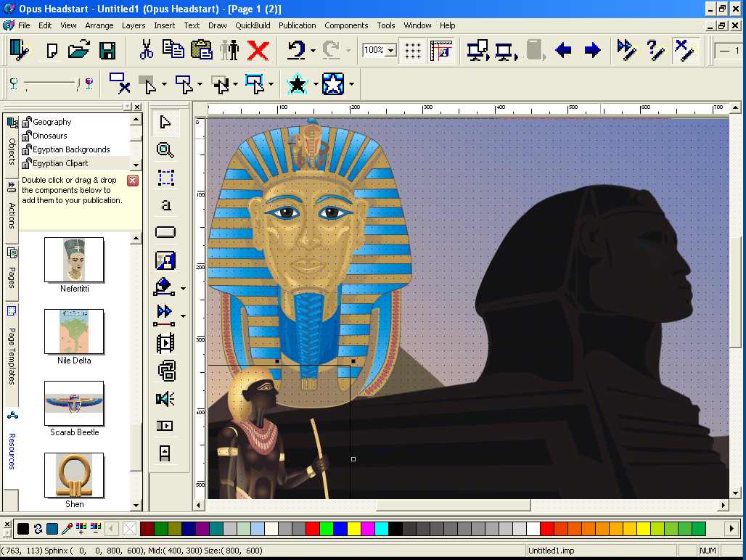The image size is (746, 560).
Task: Go to next page with the right blue arrow
Action: point(592,50)
